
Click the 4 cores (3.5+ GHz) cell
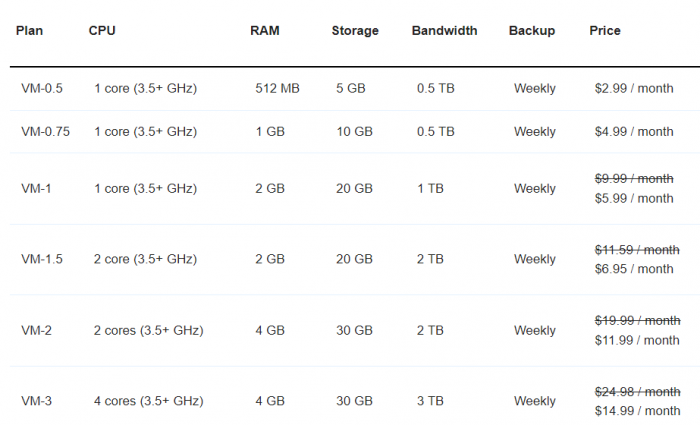[x=149, y=401]
